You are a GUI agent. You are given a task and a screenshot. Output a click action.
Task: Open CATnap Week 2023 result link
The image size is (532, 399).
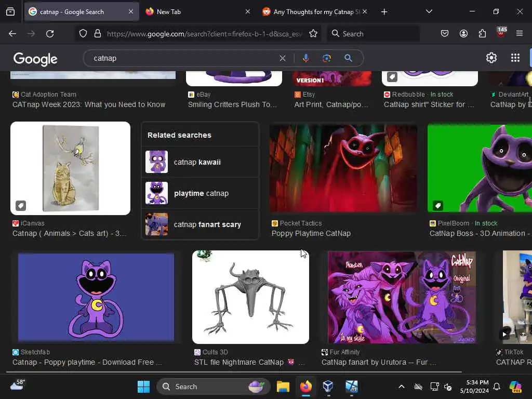click(x=89, y=104)
